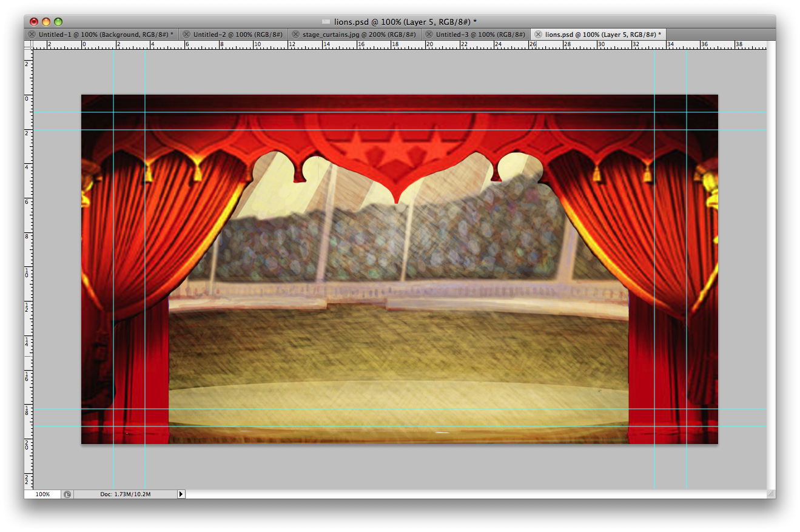Click the close icon on the Untitled-1 tab
Image resolution: width=800 pixels, height=532 pixels.
32,34
